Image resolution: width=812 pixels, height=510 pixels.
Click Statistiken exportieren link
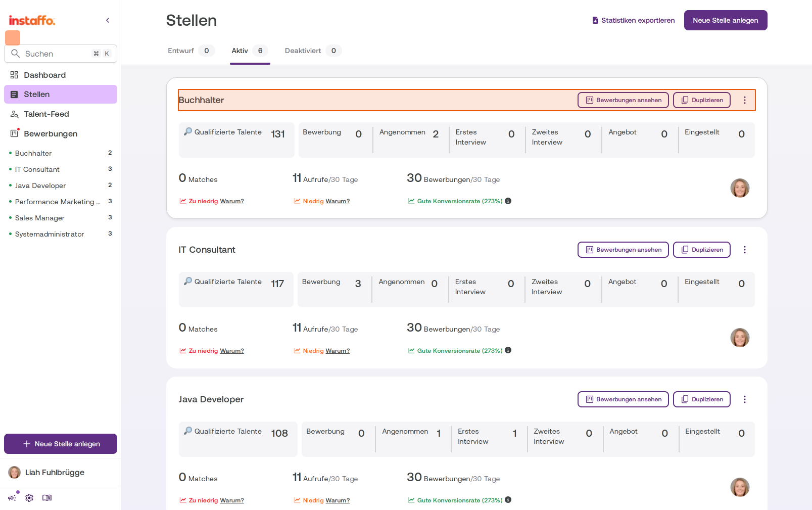tap(633, 20)
